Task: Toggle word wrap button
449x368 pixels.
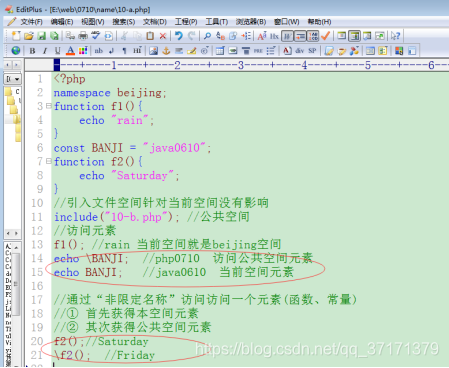Action: click(287, 36)
